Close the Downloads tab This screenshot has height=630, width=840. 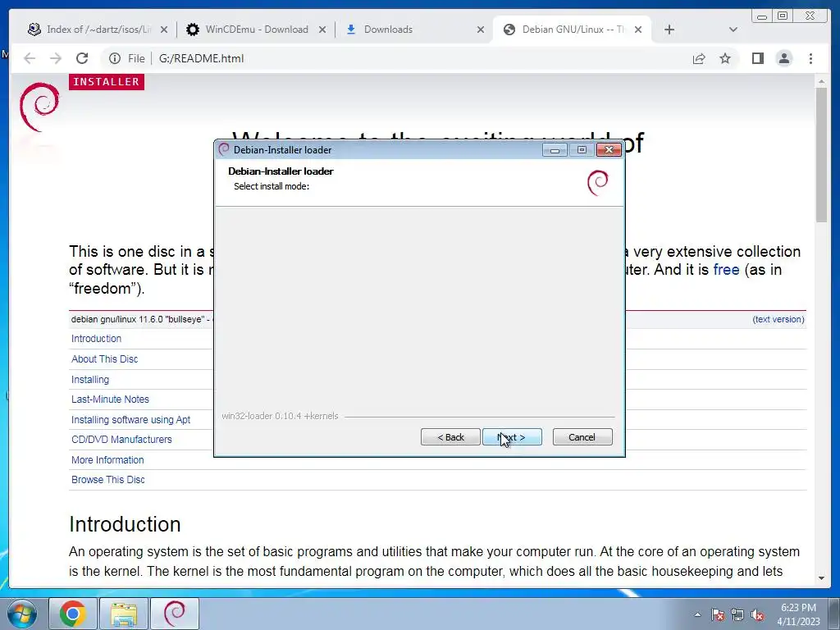click(x=481, y=30)
